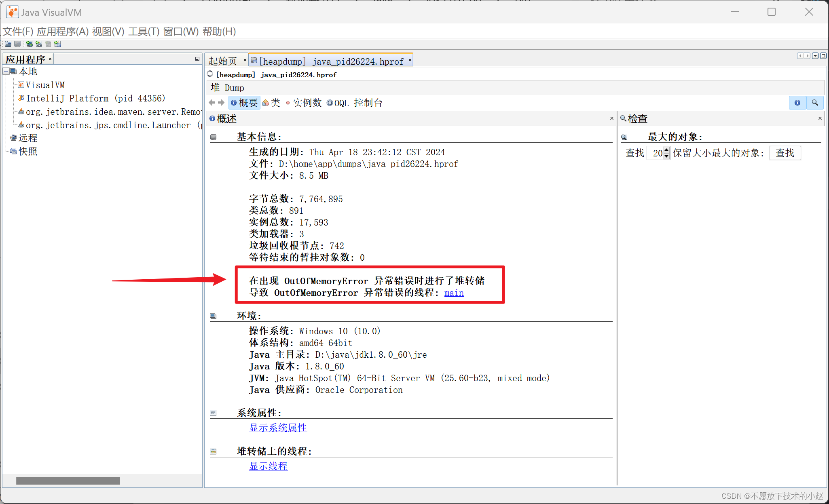Minimize the 应用程序 side panel
The image size is (829, 504).
click(x=197, y=59)
